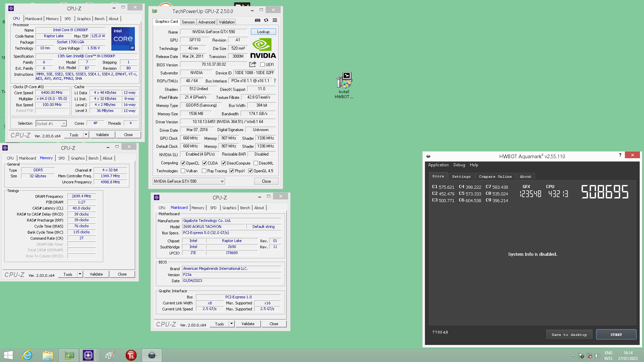Screen dimensions: 644x362
Task: Click Save to desktop button
Action: 569,335
